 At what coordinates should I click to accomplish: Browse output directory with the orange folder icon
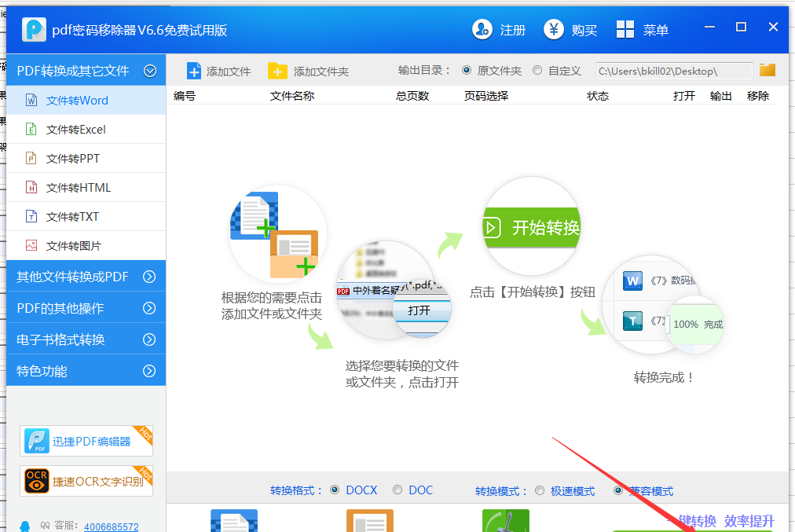click(768, 70)
